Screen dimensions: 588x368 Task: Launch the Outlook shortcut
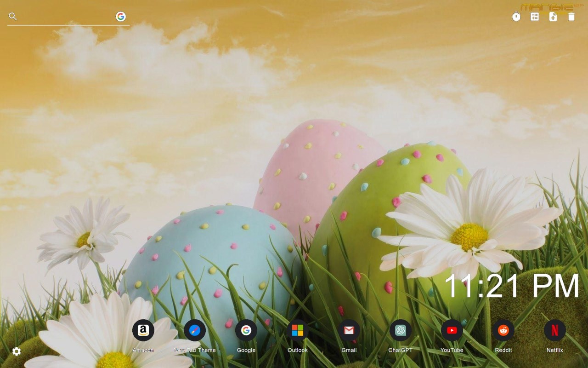[x=298, y=330]
